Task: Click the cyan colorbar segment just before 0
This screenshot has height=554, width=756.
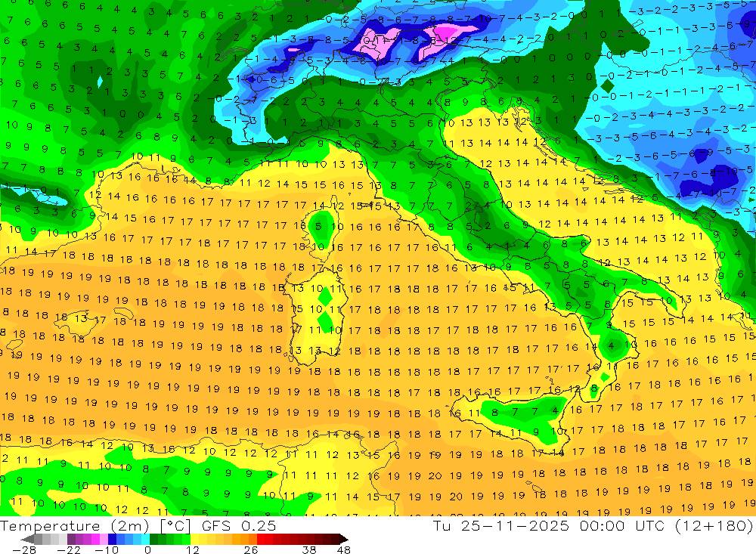Action: pyautogui.click(x=145, y=540)
